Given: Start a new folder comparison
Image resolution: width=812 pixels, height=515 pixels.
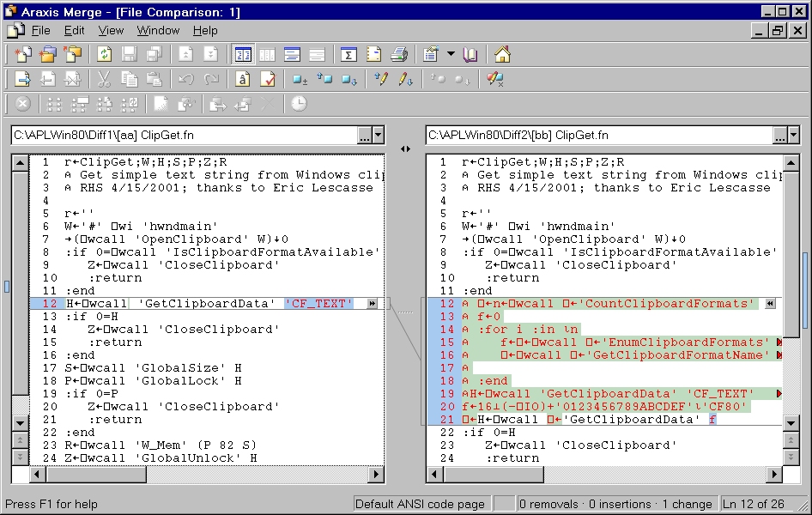Looking at the screenshot, I should point(48,54).
